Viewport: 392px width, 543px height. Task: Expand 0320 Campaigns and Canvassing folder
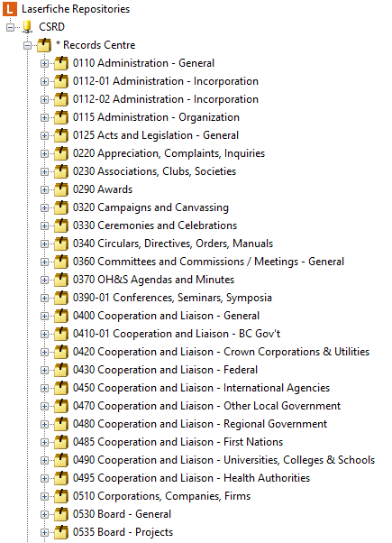point(44,207)
